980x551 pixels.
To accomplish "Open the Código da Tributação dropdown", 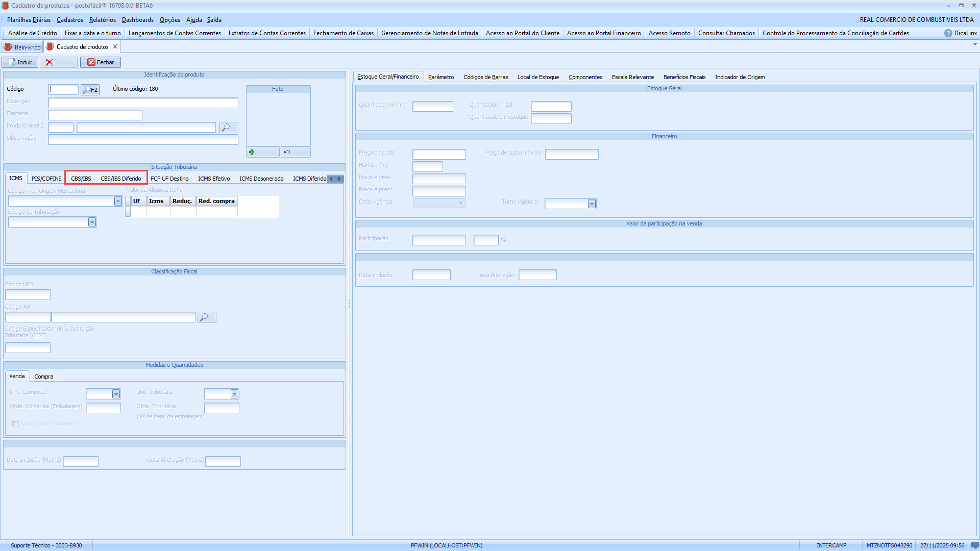I will pos(92,222).
